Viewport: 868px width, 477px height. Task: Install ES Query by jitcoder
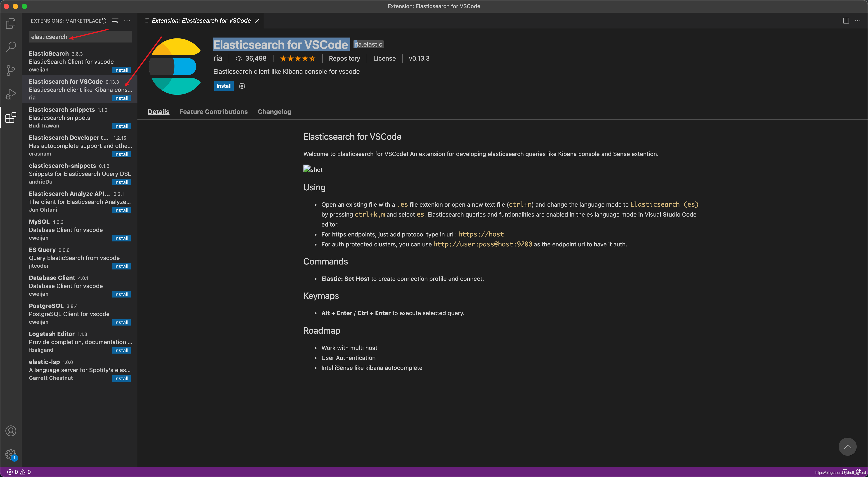pos(121,266)
